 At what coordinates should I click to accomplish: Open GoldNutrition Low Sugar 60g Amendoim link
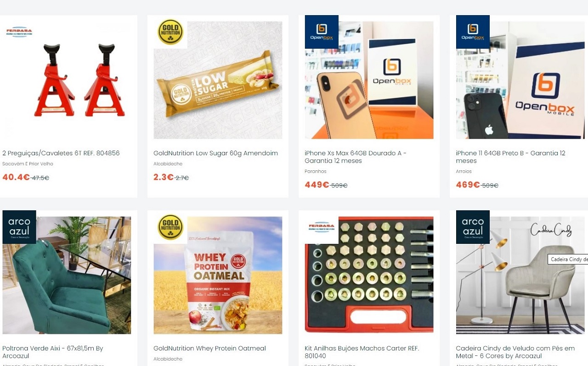point(215,153)
